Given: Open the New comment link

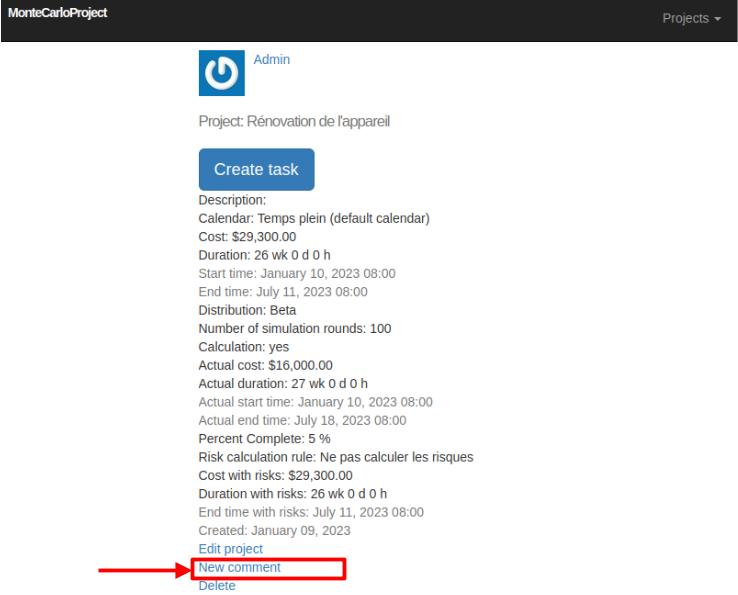Looking at the screenshot, I should click(239, 567).
